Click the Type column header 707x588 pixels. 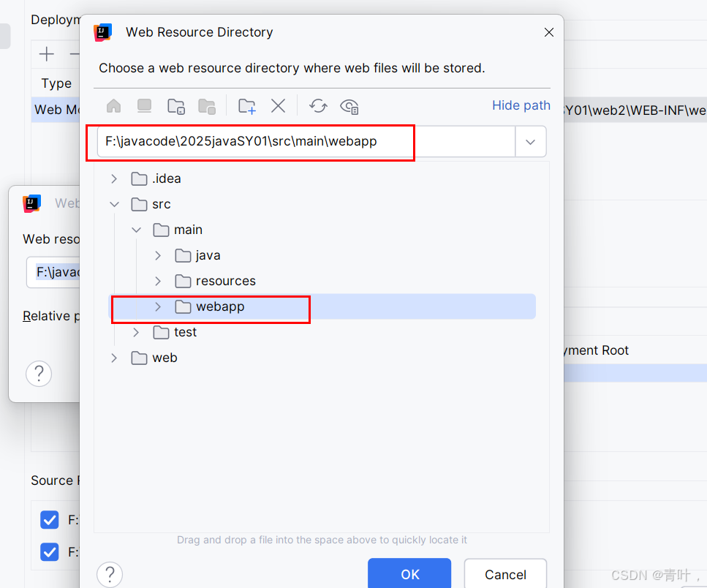pyautogui.click(x=56, y=83)
